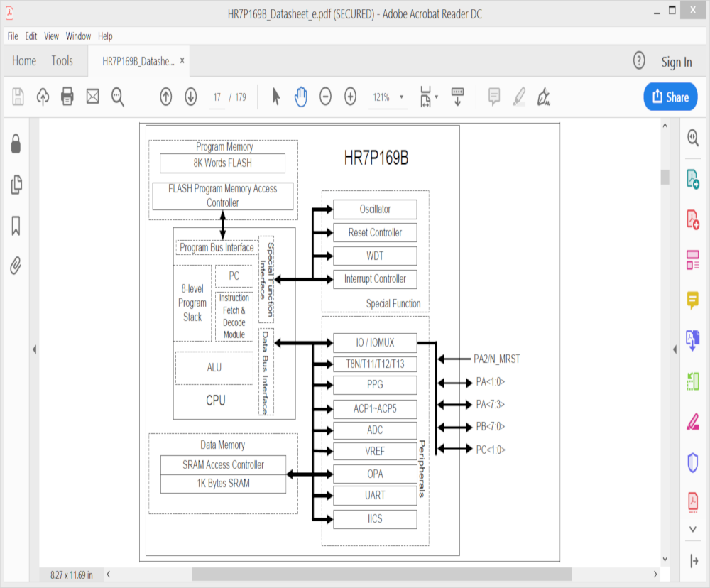Open the Help question mark icon
Image resolution: width=710 pixels, height=588 pixels.
(639, 60)
